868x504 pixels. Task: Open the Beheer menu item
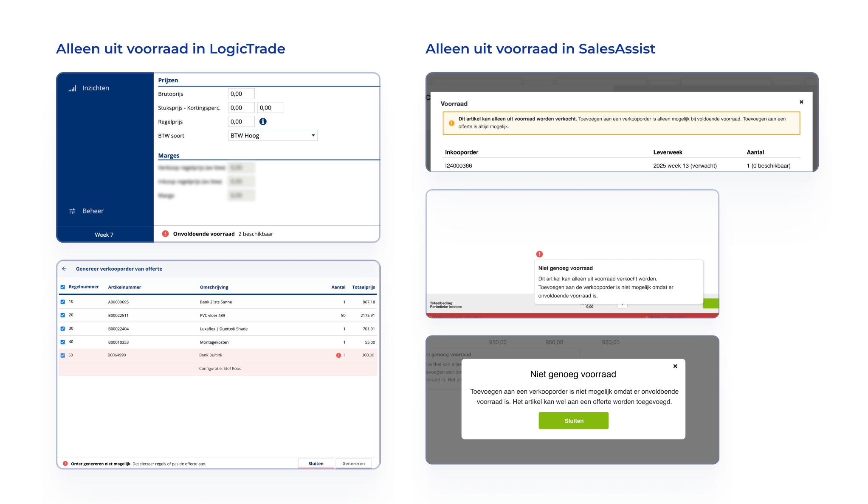93,211
